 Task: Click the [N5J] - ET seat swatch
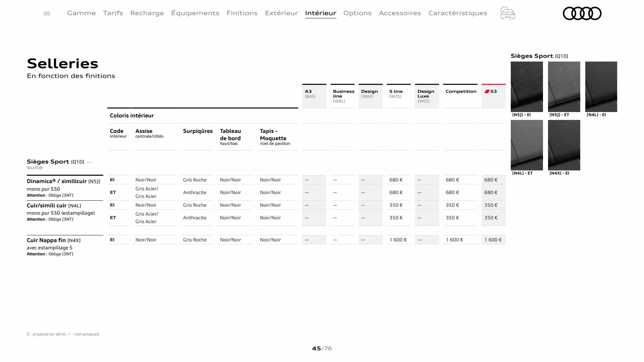(x=564, y=87)
